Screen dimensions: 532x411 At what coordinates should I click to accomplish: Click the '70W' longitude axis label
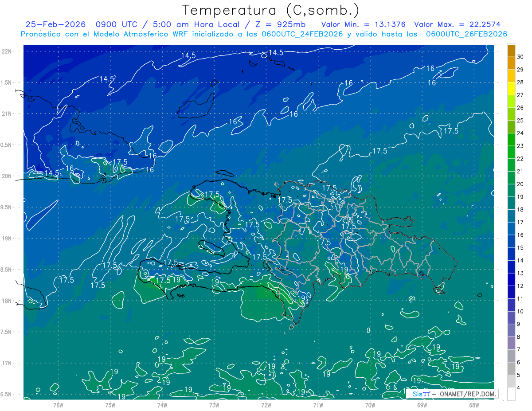370,405
